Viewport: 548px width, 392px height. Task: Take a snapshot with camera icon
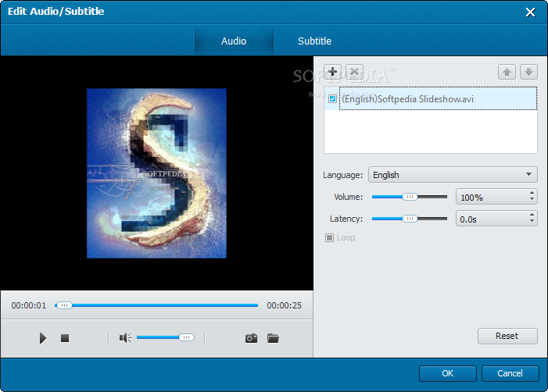point(251,338)
